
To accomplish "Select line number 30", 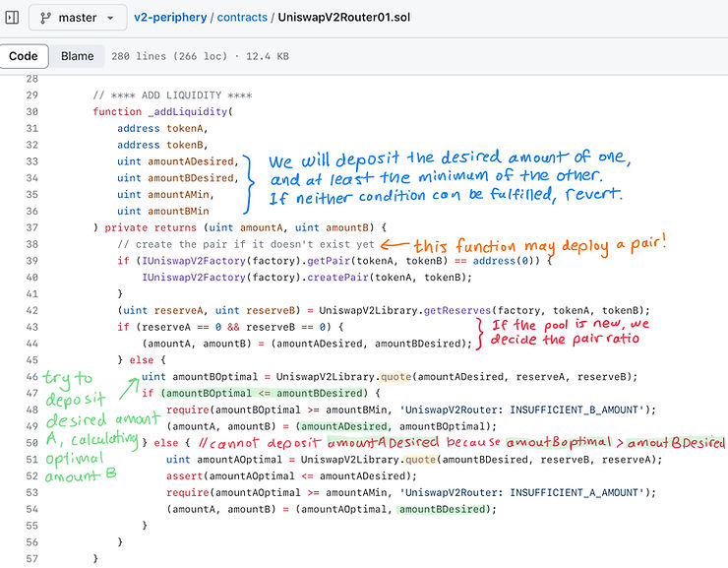I will (x=30, y=111).
